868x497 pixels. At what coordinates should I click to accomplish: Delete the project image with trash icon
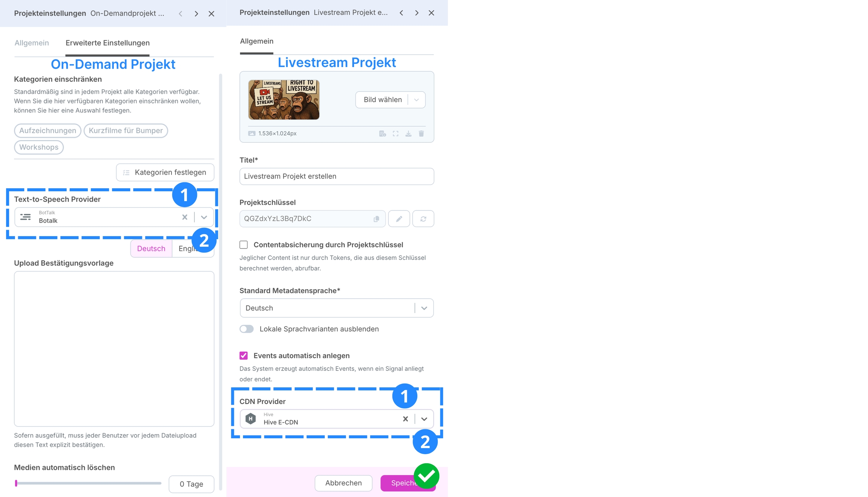(x=421, y=134)
